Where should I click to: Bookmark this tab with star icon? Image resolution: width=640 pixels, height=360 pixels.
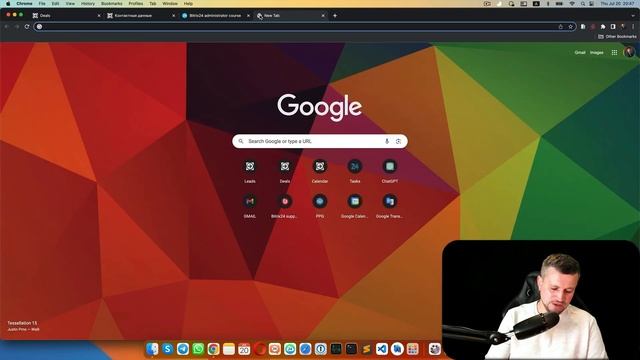[x=571, y=27]
